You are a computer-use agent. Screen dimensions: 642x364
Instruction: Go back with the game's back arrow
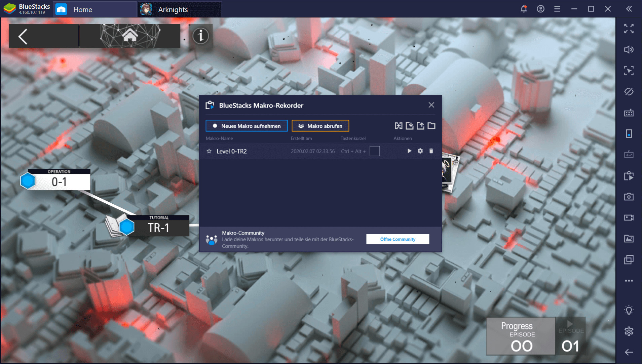[x=23, y=36]
